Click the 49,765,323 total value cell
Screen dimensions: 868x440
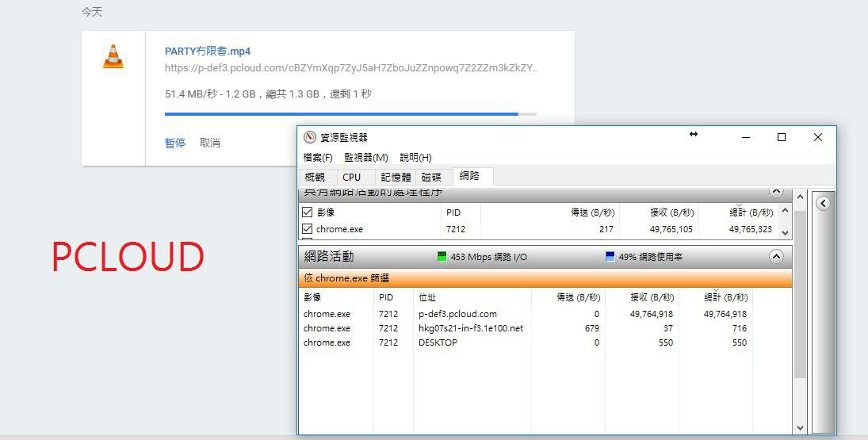tap(750, 229)
